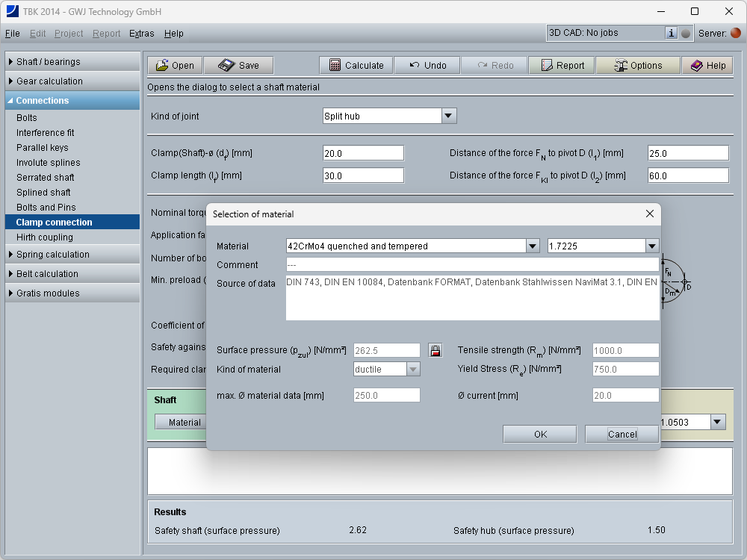Open the 1.7225 material number dropdown
747x560 pixels.
pos(652,246)
